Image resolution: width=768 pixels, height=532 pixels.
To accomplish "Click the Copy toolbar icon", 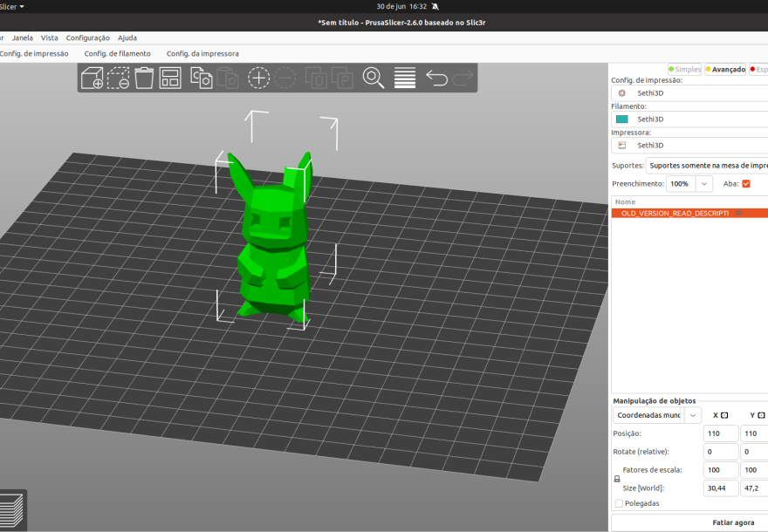I will click(x=202, y=78).
